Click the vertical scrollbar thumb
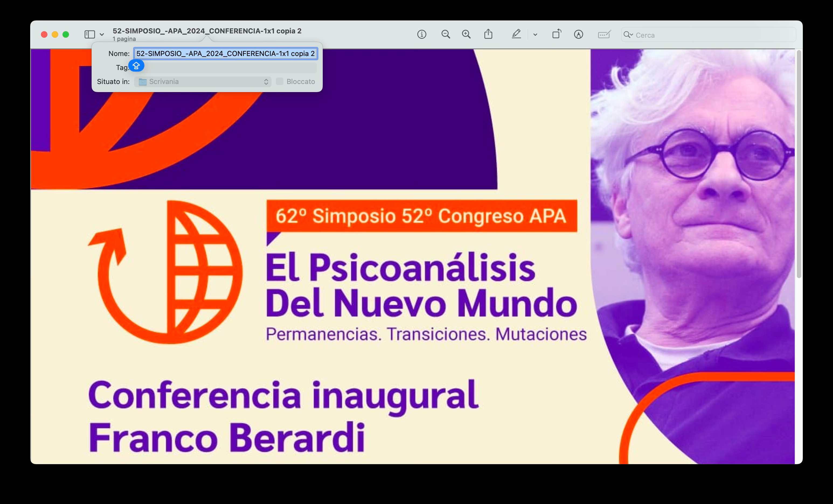 (799, 164)
